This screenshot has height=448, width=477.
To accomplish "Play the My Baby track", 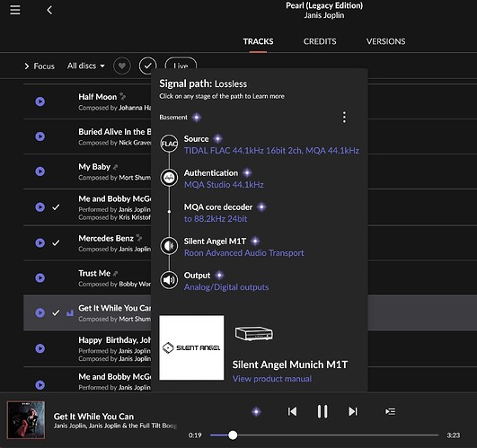I will (40, 171).
